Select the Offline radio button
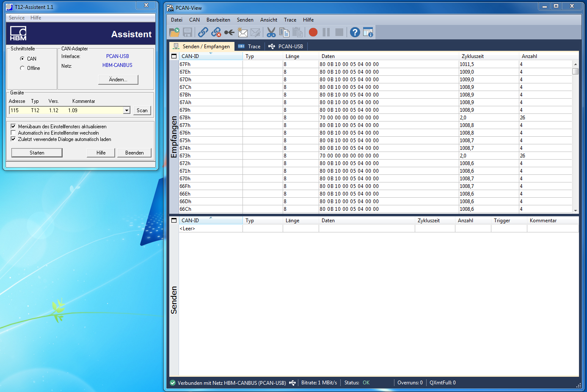The width and height of the screenshot is (587, 392). pyautogui.click(x=22, y=68)
